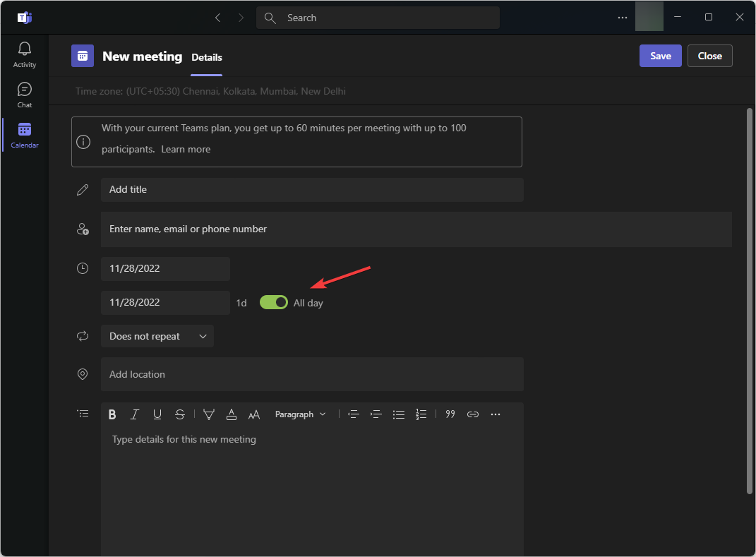This screenshot has height=557, width=756.
Task: Click the time zone text
Action: (210, 91)
